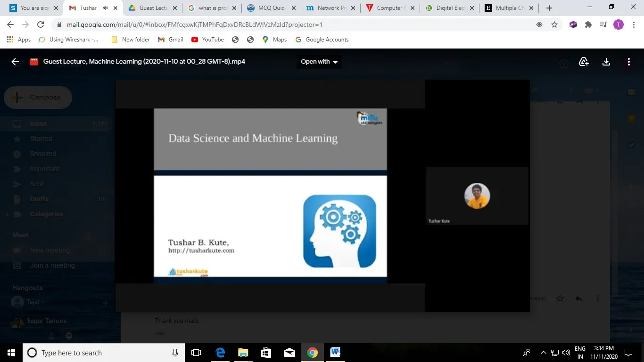Download the Guest Lecture mp4 file
This screenshot has height=362, width=644.
[x=606, y=62]
